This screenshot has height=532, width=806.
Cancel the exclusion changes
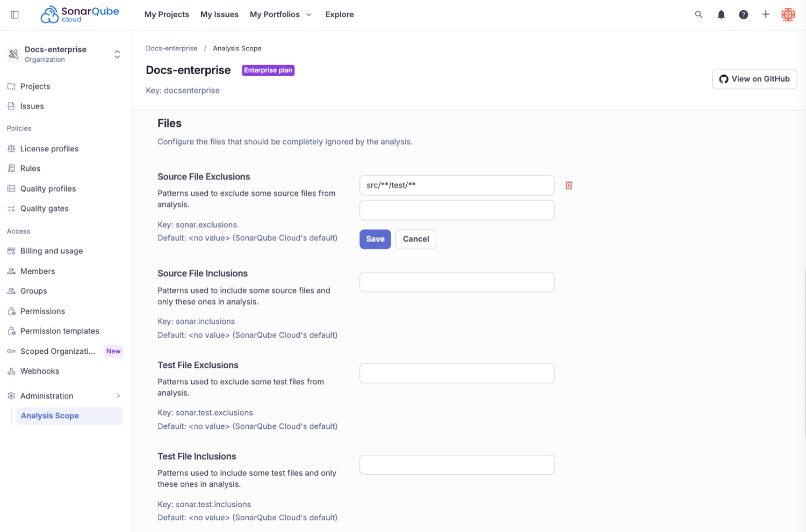click(x=416, y=239)
